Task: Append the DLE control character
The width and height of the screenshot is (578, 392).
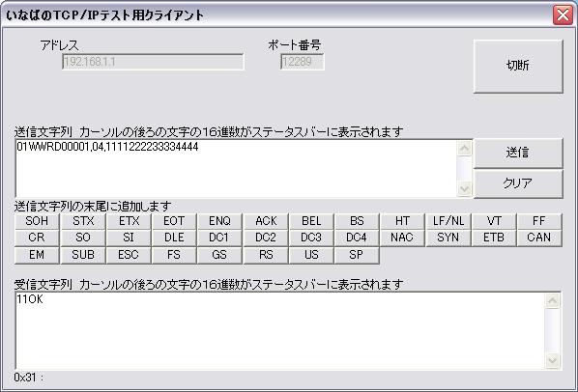Action: click(174, 238)
